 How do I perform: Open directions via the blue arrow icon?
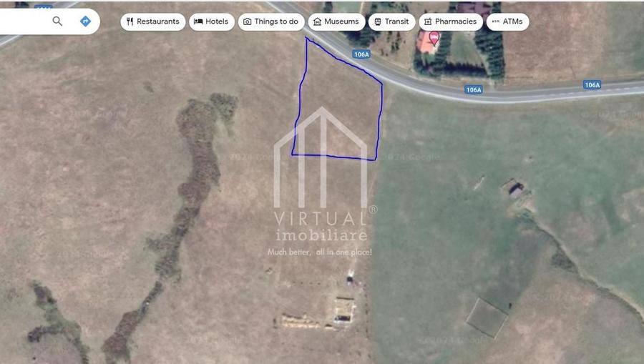pyautogui.click(x=85, y=21)
